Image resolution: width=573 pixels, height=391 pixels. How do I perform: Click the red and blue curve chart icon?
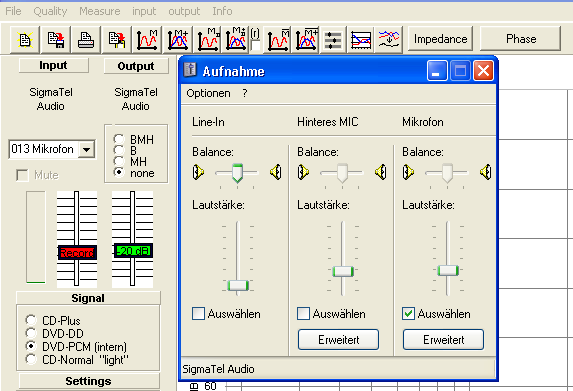[x=361, y=39]
